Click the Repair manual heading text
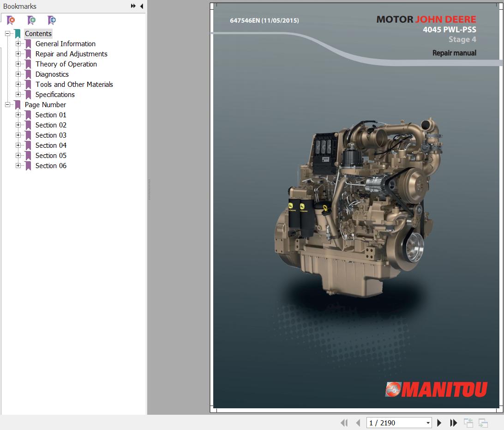Viewport: 504px width, 430px height. click(x=454, y=53)
